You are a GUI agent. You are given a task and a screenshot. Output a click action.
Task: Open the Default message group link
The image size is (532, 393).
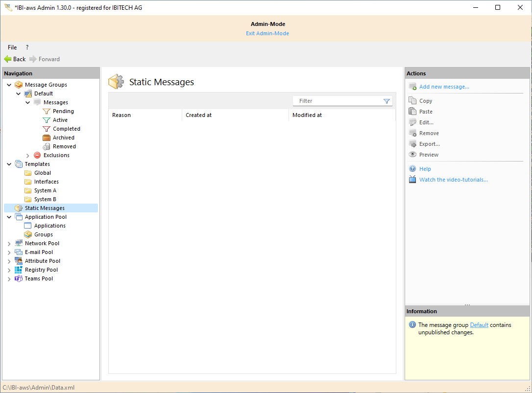(x=479, y=325)
